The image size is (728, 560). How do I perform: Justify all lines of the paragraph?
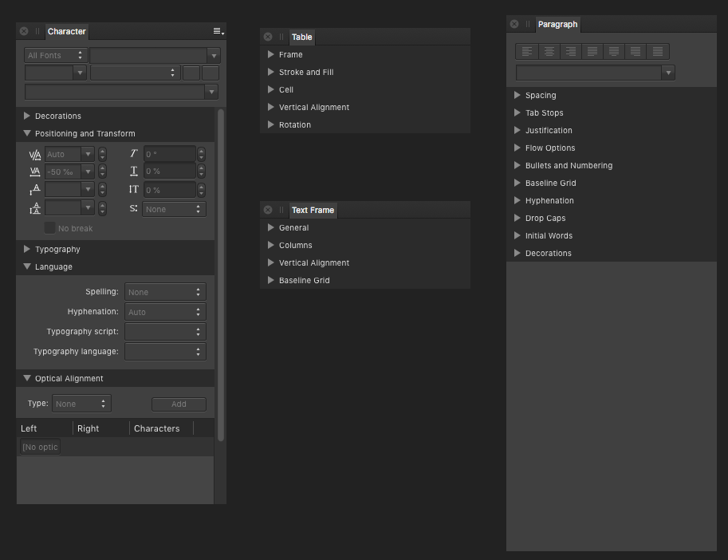655,50
